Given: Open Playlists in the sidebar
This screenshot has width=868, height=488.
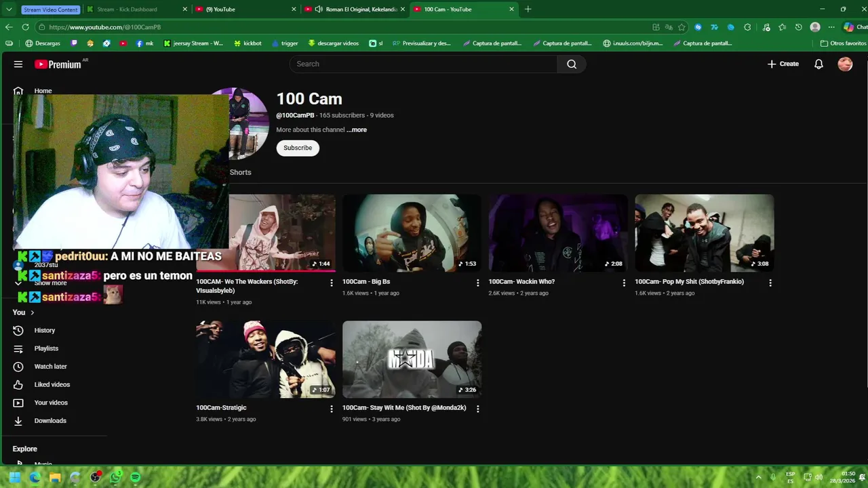Looking at the screenshot, I should click(46, 348).
